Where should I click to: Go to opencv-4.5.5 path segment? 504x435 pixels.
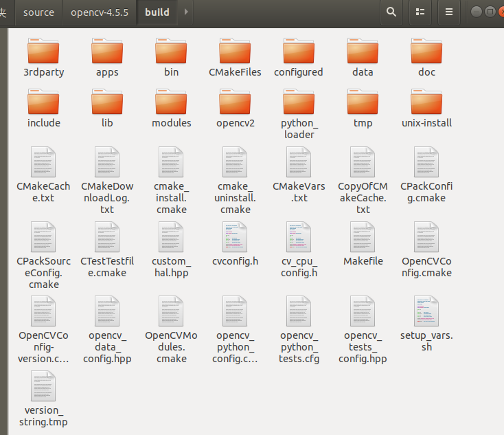tap(100, 12)
